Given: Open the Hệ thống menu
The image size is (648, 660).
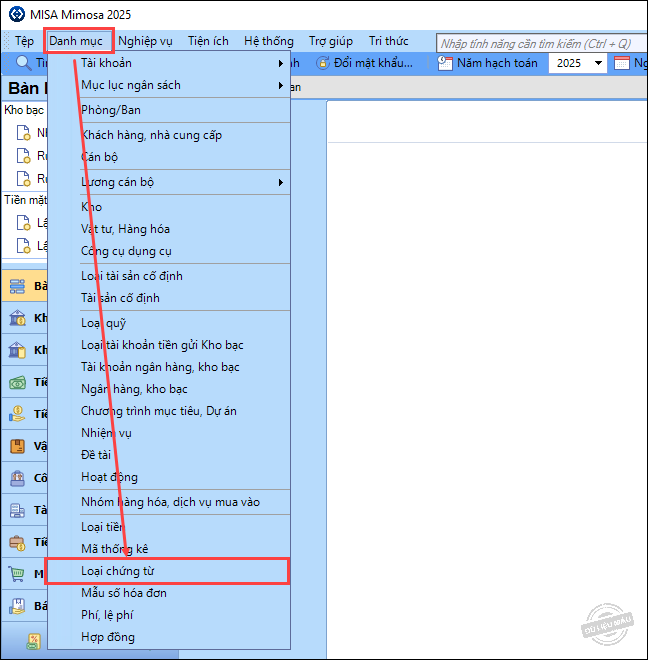Looking at the screenshot, I should click(x=269, y=41).
